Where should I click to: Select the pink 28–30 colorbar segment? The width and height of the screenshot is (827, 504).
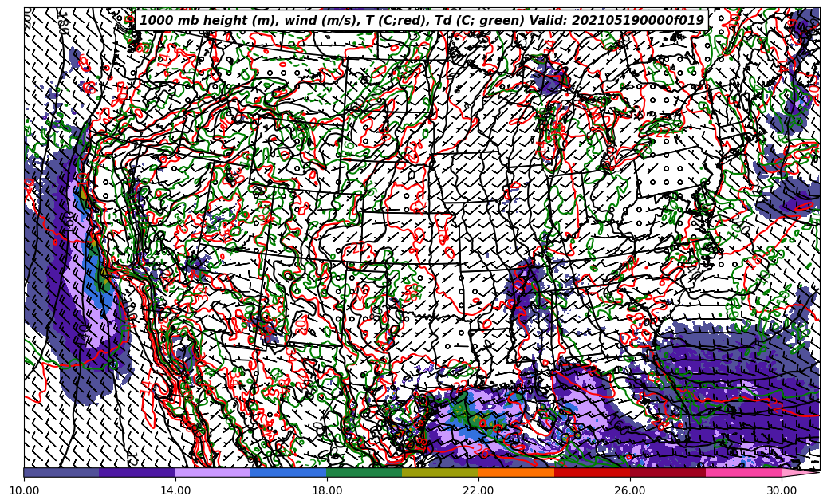[744, 472]
